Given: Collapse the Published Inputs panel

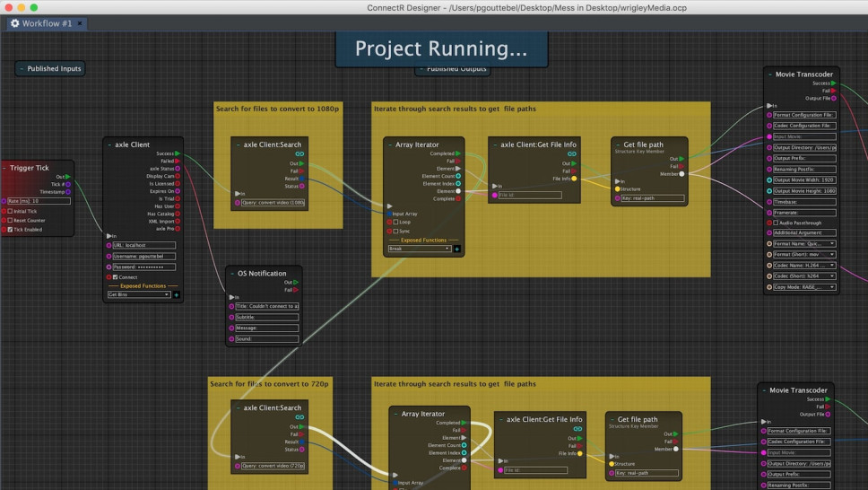Looking at the screenshot, I should click(x=22, y=69).
